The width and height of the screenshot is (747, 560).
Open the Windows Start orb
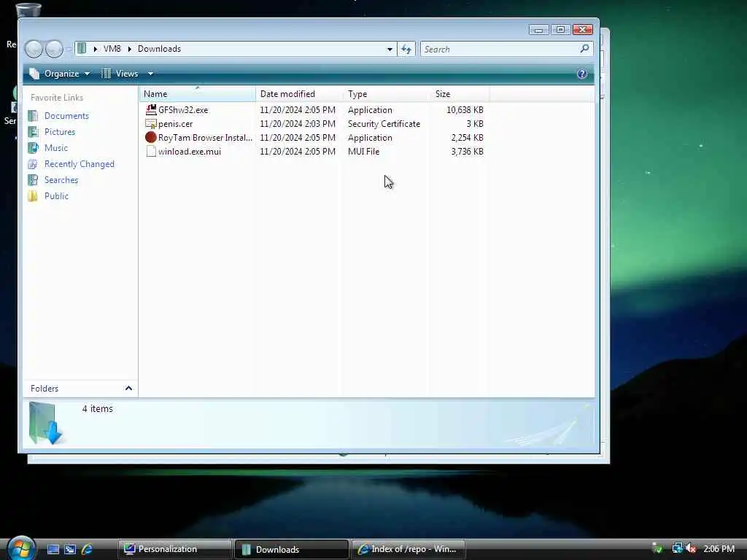click(21, 548)
